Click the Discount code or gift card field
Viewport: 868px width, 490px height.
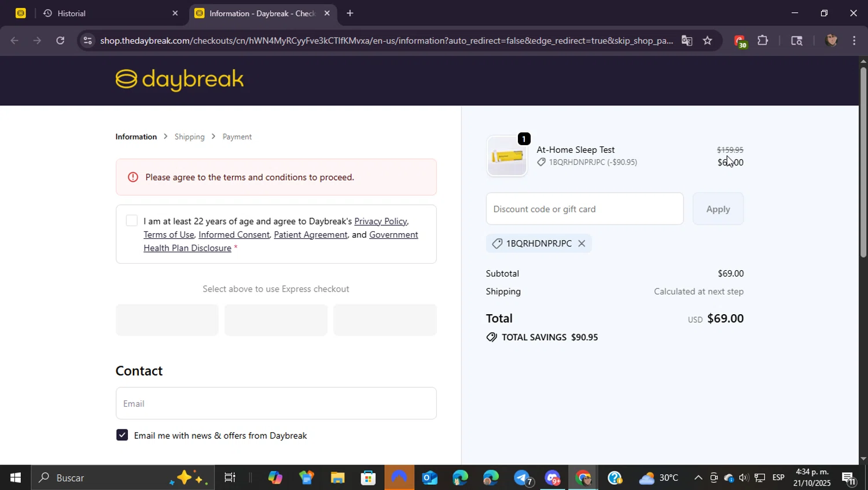click(584, 209)
